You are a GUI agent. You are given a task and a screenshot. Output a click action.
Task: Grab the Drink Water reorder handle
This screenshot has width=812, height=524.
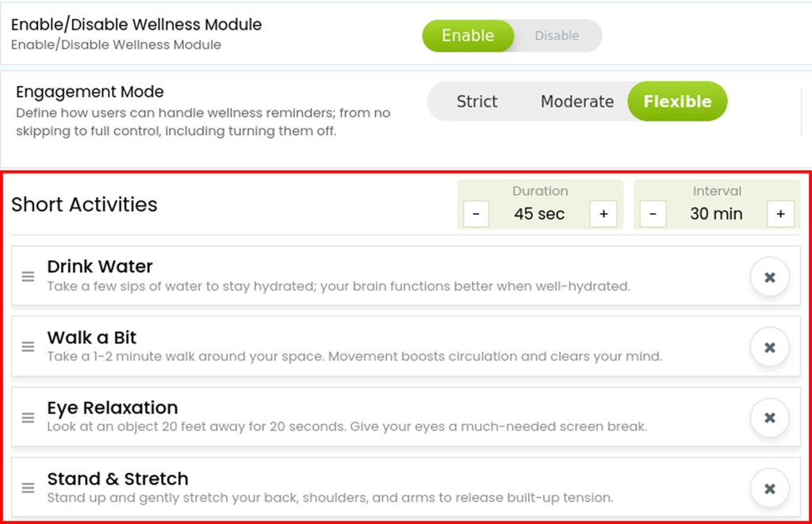[28, 277]
